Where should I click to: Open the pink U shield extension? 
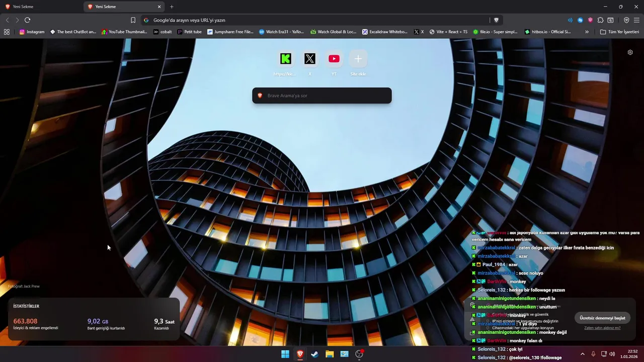click(590, 20)
